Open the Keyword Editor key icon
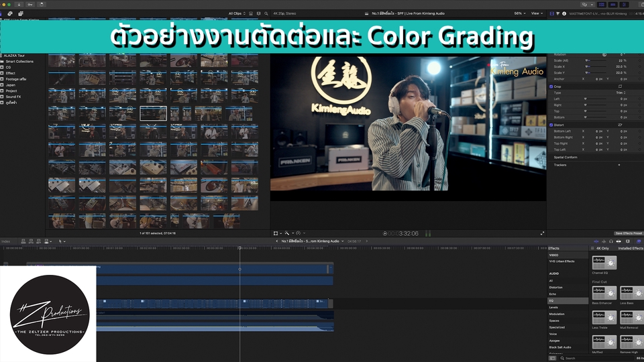Screen dimensions: 644x362 pos(30,5)
